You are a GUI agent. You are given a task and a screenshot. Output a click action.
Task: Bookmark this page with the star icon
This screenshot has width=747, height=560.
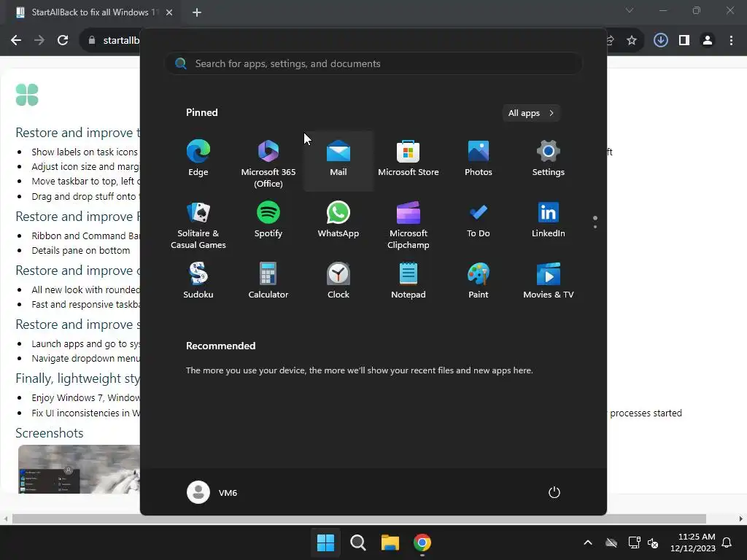(631, 41)
